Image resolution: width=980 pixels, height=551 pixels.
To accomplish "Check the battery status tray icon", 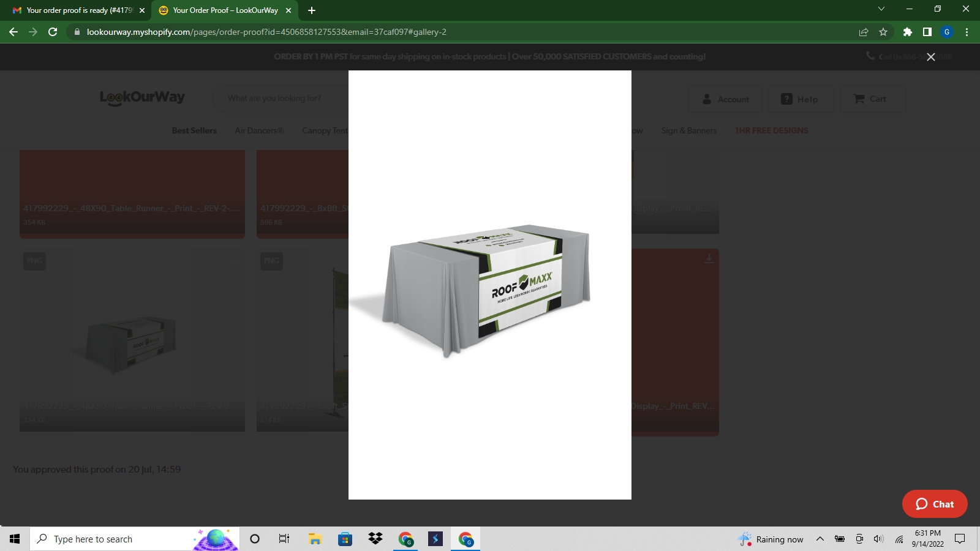I will point(840,539).
